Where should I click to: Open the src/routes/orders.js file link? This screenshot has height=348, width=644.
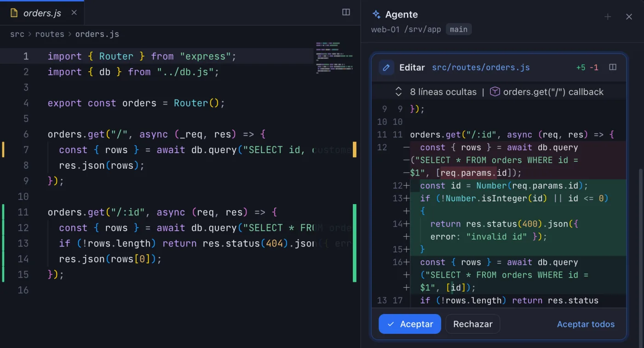[x=481, y=68]
